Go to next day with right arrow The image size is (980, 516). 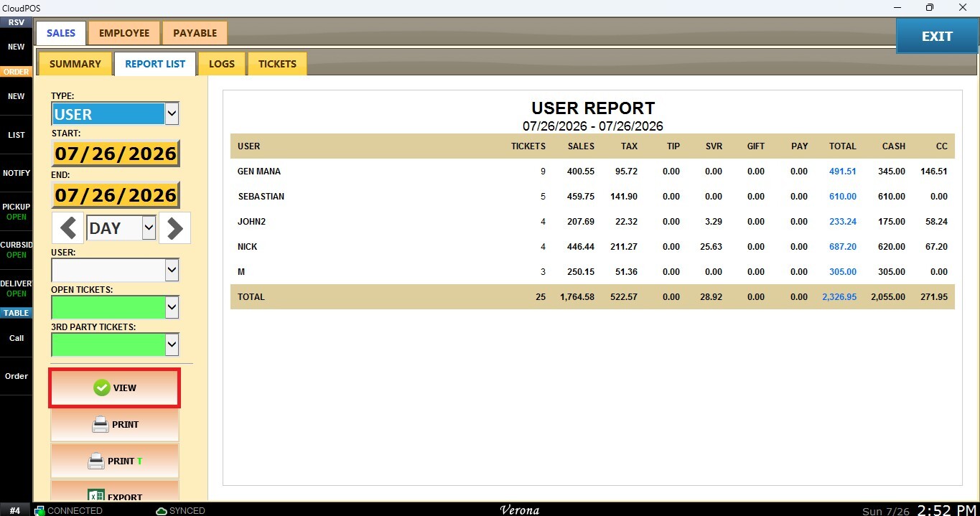click(175, 228)
